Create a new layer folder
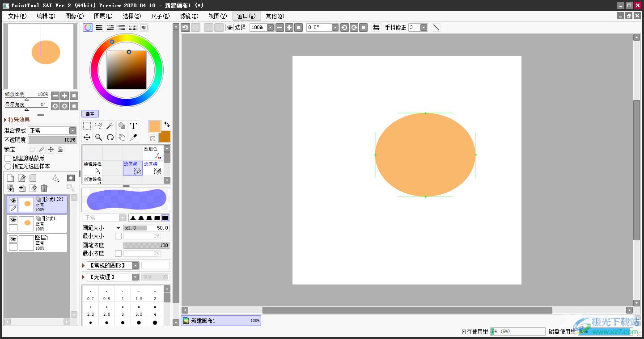The height and width of the screenshot is (339, 644). coord(33,178)
